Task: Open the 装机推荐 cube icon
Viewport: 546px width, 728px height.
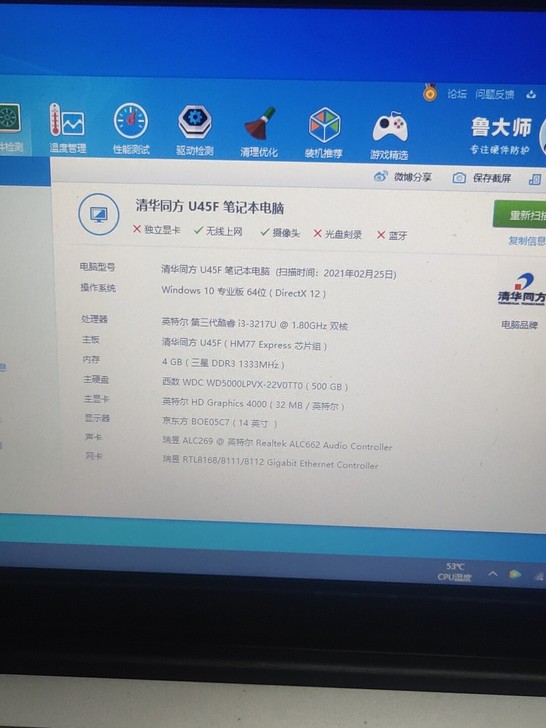Action: point(324,133)
